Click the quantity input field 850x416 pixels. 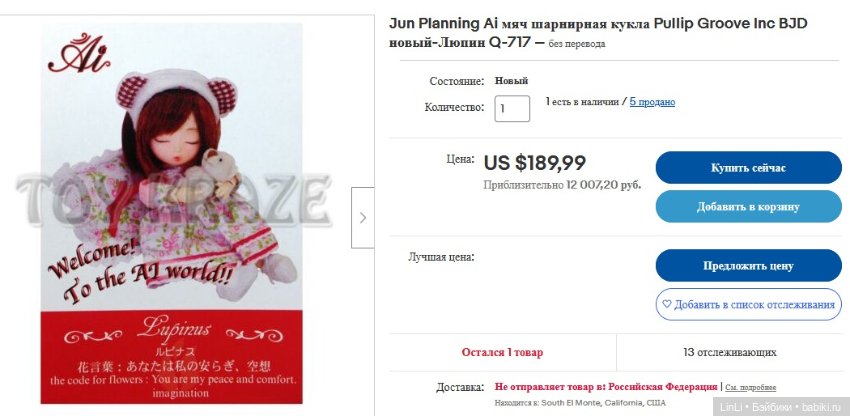click(x=512, y=108)
